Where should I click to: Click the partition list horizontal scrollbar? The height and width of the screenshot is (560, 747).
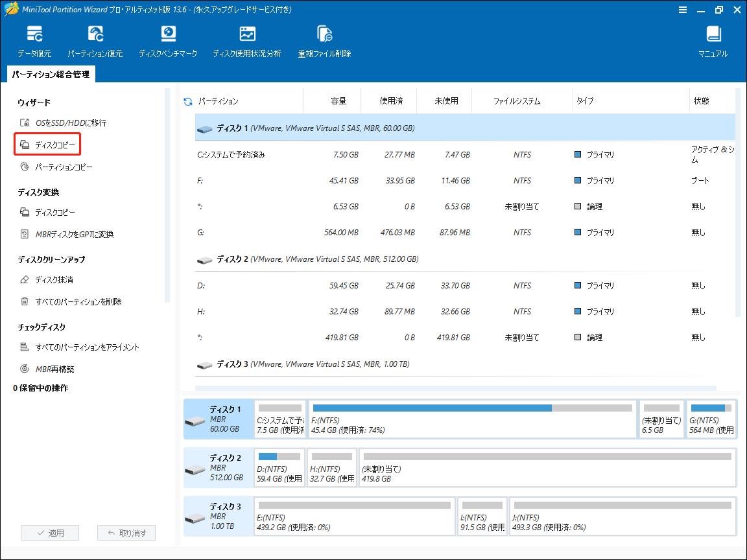[455, 389]
